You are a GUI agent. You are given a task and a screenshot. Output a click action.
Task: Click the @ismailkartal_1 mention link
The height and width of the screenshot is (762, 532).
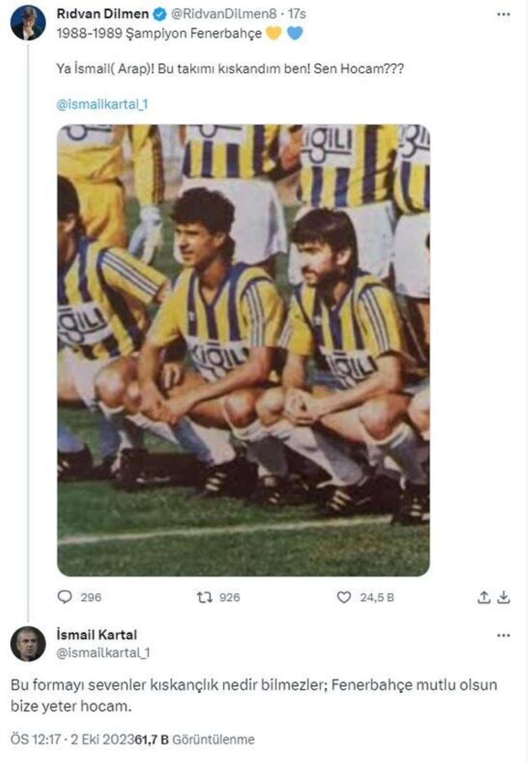coord(102,105)
